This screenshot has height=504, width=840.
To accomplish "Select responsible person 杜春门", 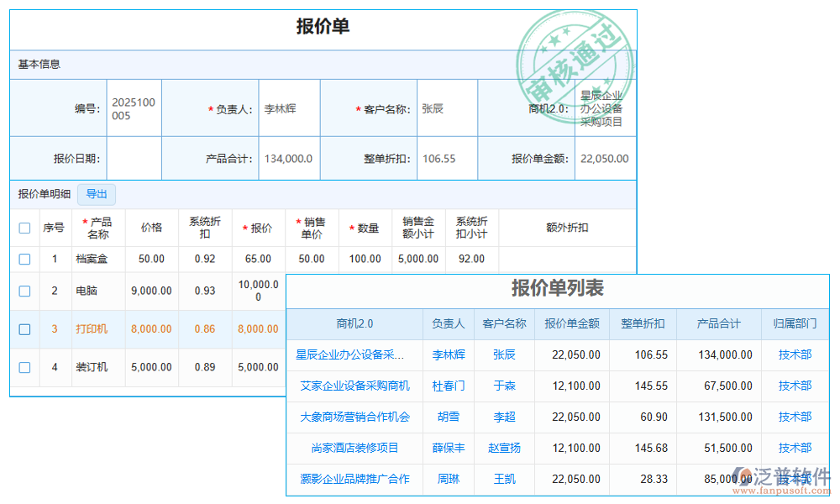I will pyautogui.click(x=448, y=386).
